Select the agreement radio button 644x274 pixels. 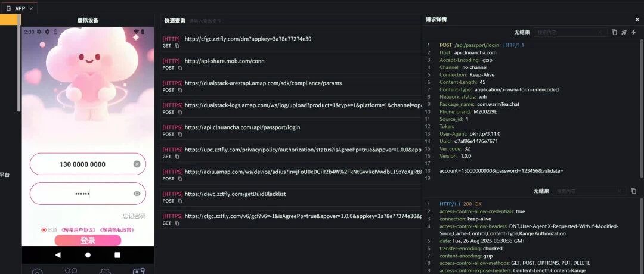(x=44, y=230)
